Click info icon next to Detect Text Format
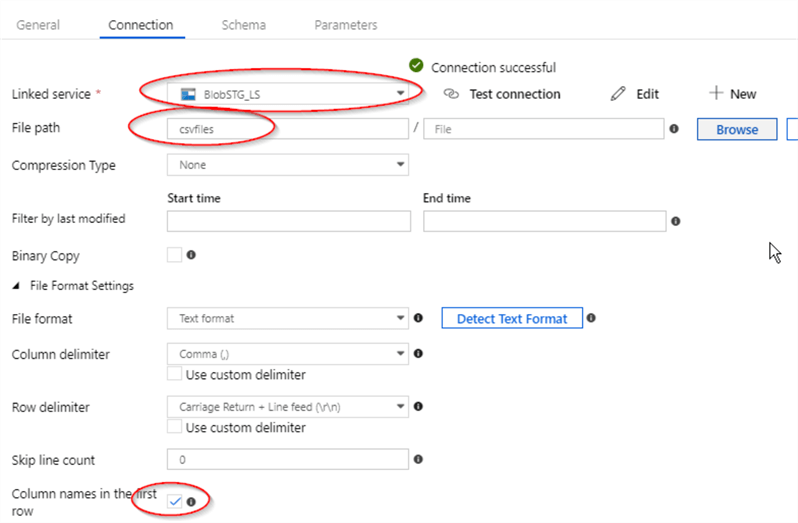The width and height of the screenshot is (798, 523). coord(591,318)
